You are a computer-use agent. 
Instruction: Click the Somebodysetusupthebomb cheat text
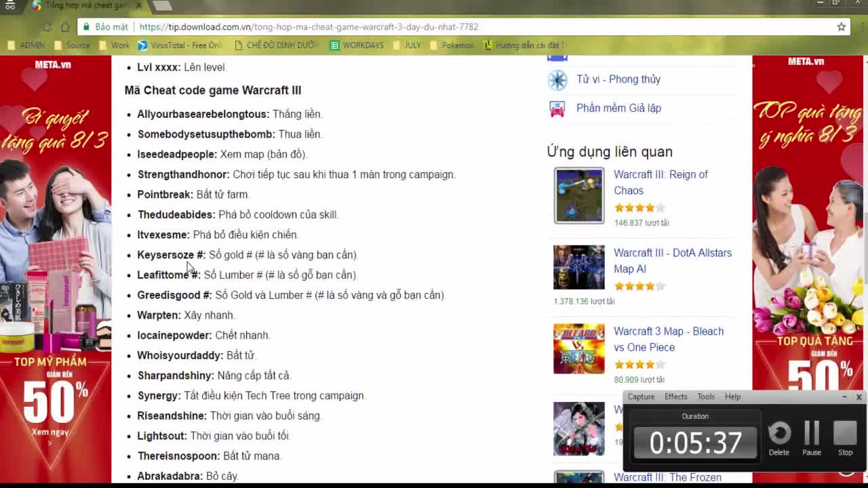(x=206, y=134)
